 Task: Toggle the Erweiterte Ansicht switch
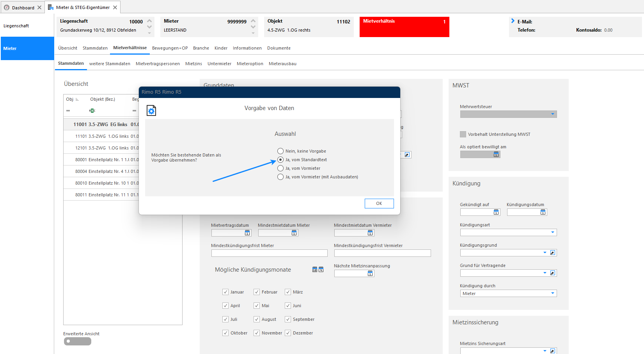click(77, 341)
